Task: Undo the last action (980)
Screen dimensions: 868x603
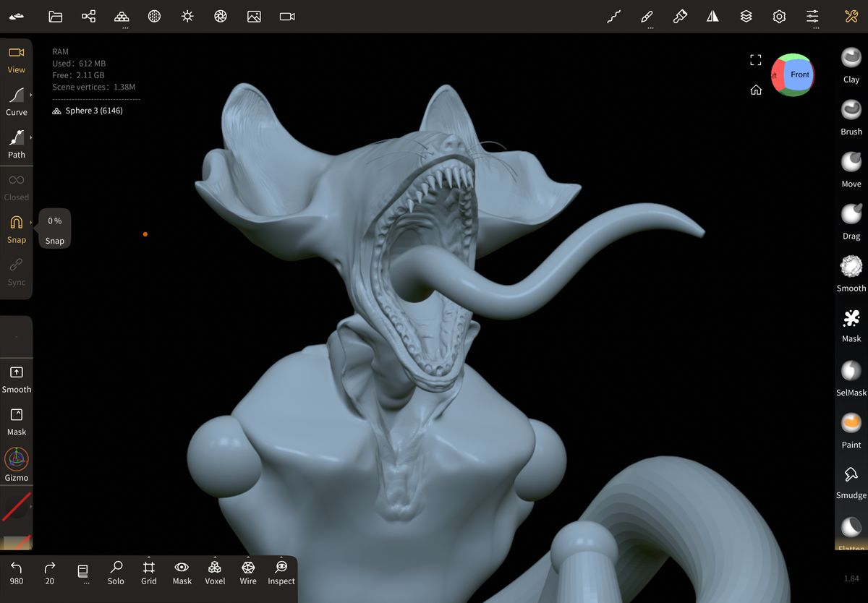Action: (x=17, y=573)
